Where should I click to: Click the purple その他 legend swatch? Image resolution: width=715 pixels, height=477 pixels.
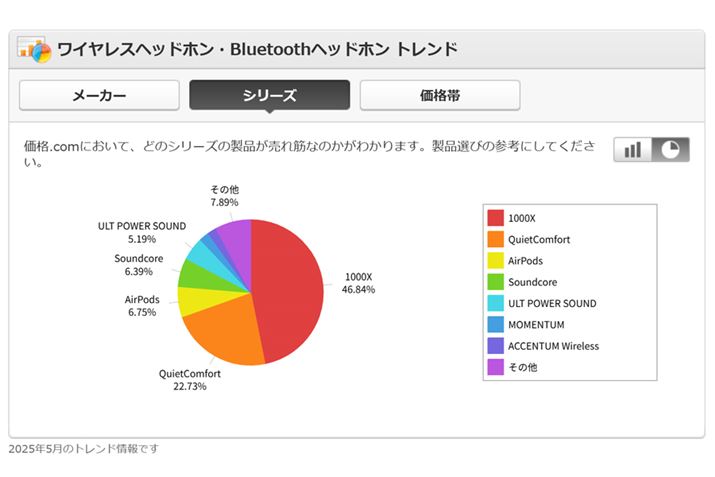tap(495, 367)
